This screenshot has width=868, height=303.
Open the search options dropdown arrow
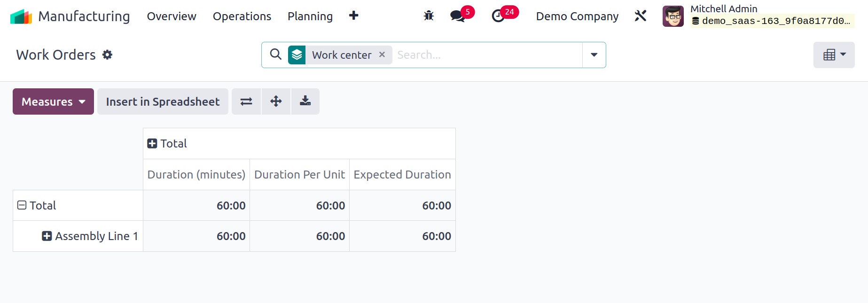click(x=594, y=55)
